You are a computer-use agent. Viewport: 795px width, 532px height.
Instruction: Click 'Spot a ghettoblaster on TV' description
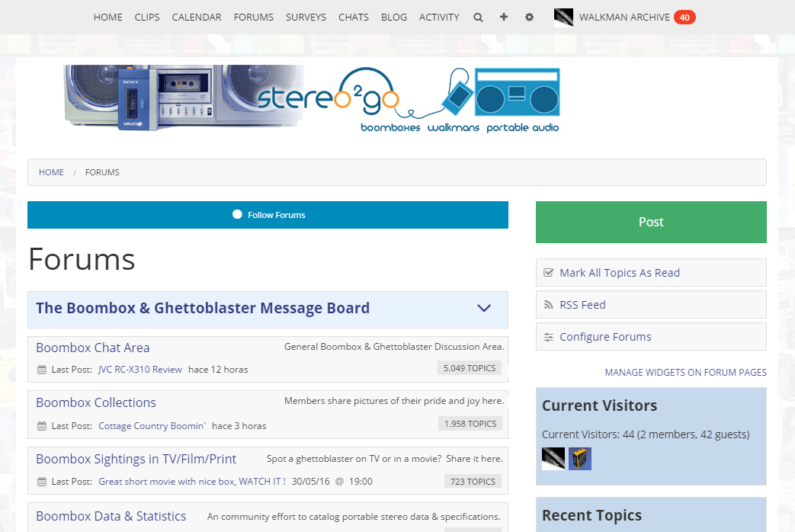point(385,459)
